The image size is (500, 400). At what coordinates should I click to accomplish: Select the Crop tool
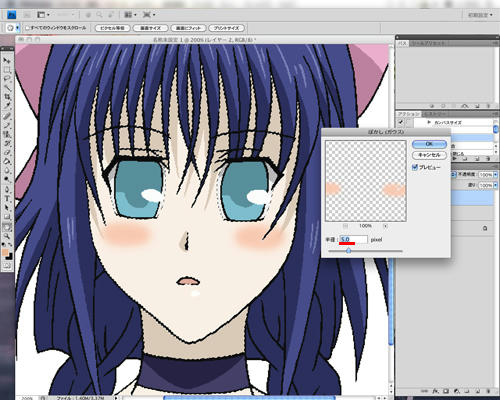click(x=7, y=97)
